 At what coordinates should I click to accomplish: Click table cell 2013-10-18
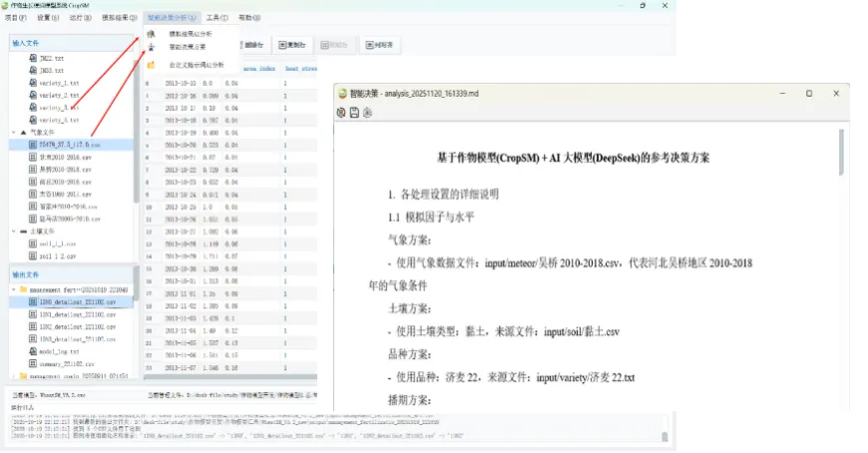tap(181, 120)
